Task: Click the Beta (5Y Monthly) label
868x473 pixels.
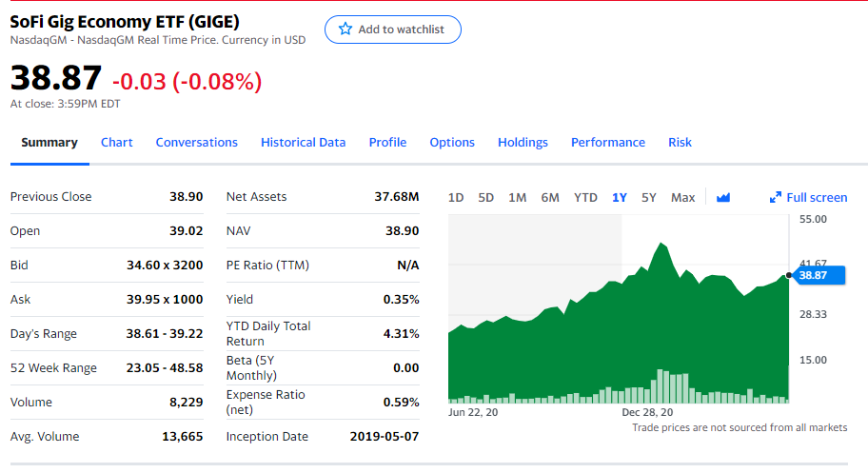Action: pos(251,367)
